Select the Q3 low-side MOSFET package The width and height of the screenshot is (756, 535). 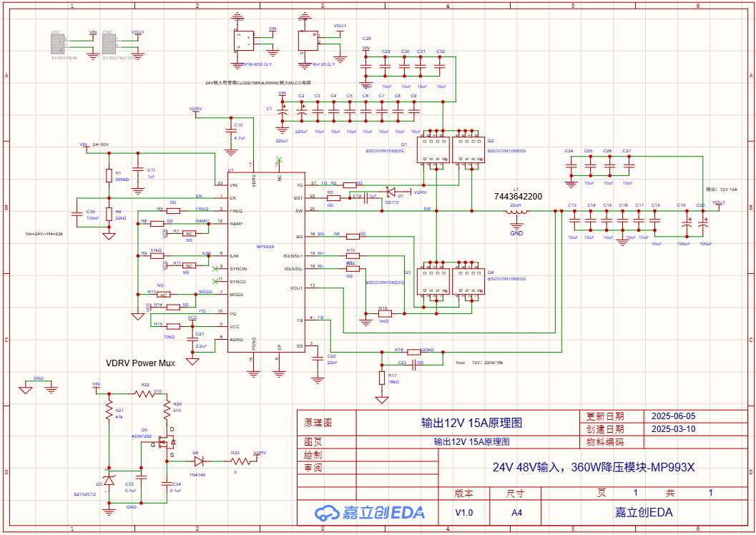433,281
